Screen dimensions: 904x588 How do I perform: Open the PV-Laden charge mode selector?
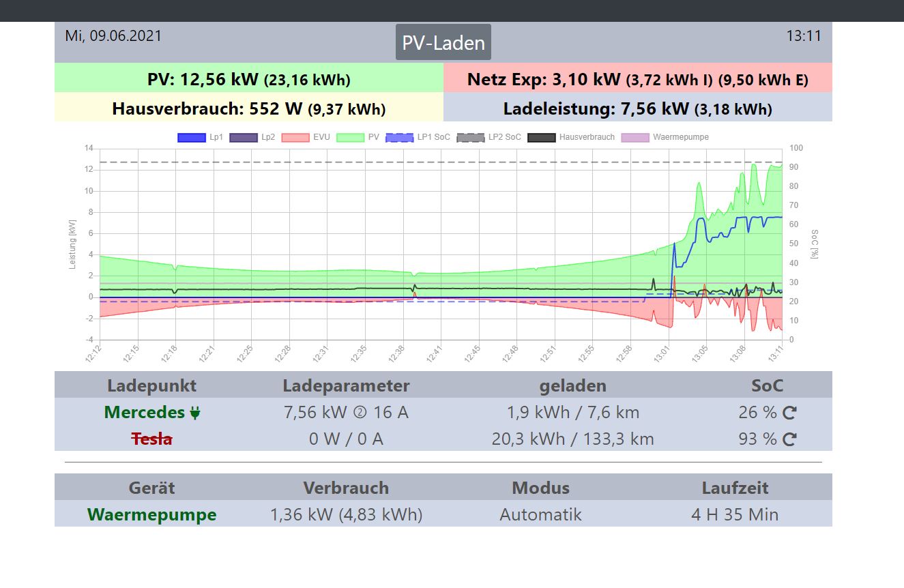coord(443,43)
